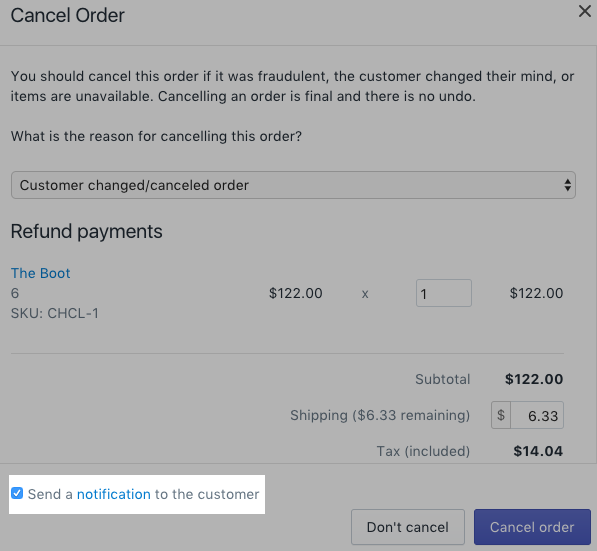The height and width of the screenshot is (551, 597).
Task: Click the dollar sign prefix on shipping field
Action: point(501,415)
